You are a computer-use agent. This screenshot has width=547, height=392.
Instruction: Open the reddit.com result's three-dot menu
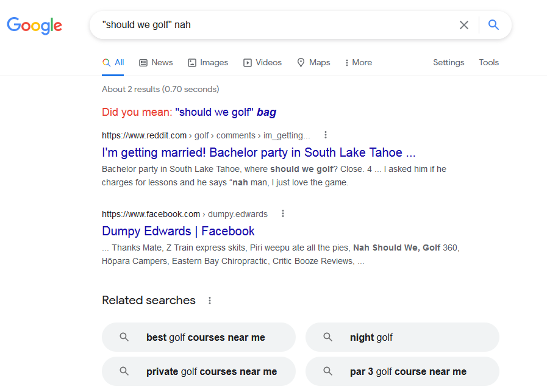[x=326, y=135]
